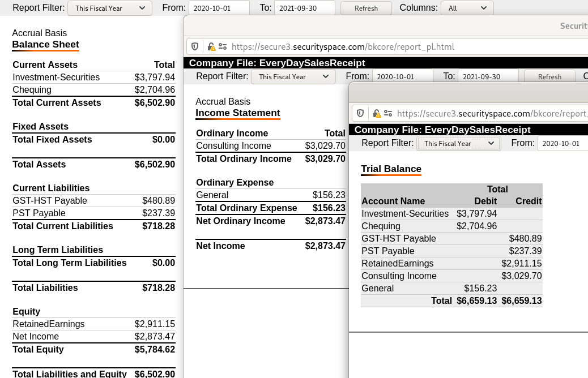The height and width of the screenshot is (378, 588).
Task: Click the Balance Sheet From date field
Action: coord(219,8)
